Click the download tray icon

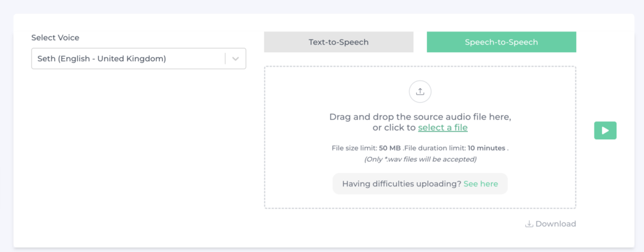click(529, 224)
